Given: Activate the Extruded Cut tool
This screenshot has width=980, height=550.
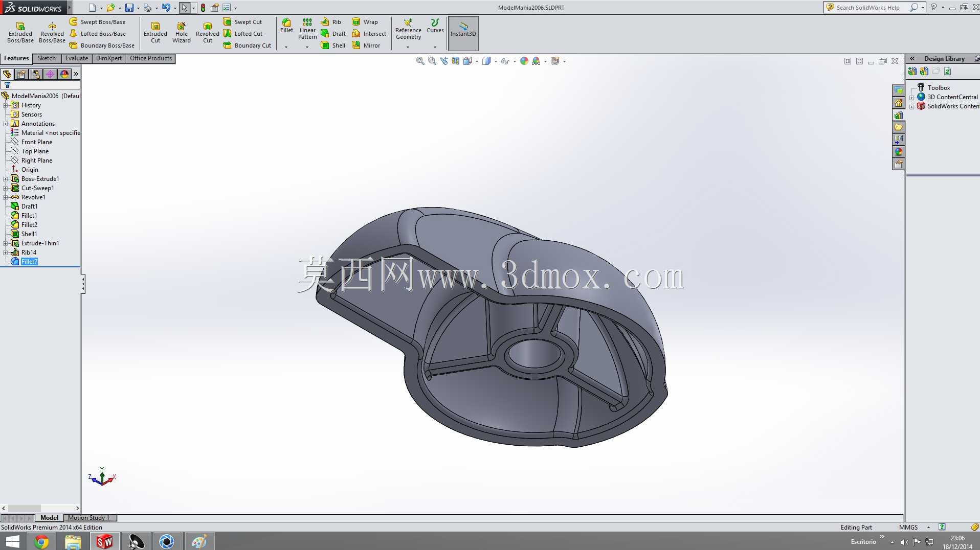Looking at the screenshot, I should [x=155, y=32].
